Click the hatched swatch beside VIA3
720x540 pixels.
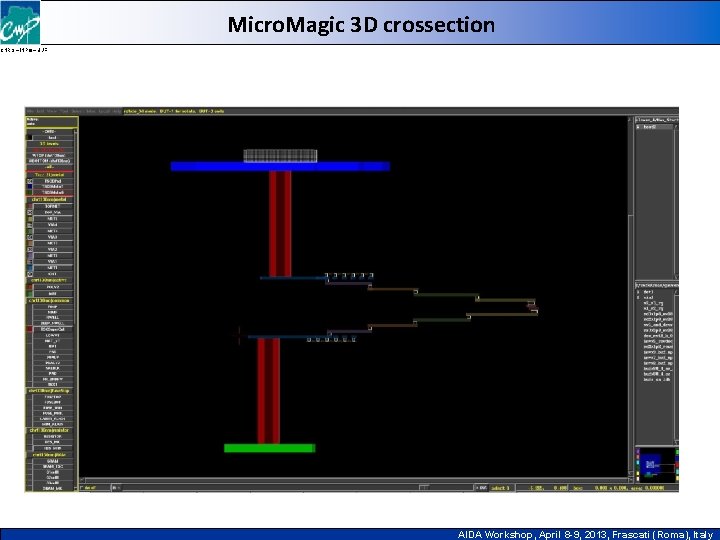[x=30, y=237]
